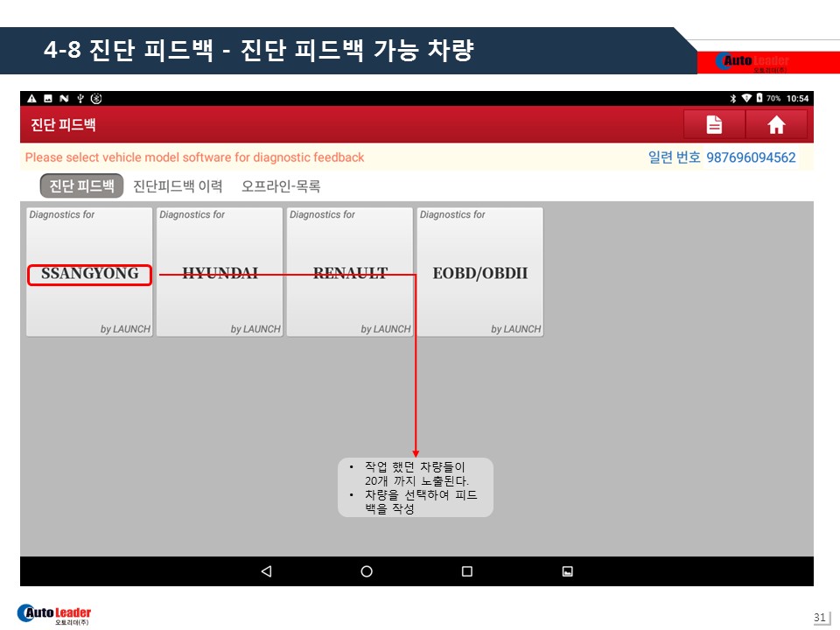
Task: Open the document report icon in header
Action: pyautogui.click(x=714, y=125)
